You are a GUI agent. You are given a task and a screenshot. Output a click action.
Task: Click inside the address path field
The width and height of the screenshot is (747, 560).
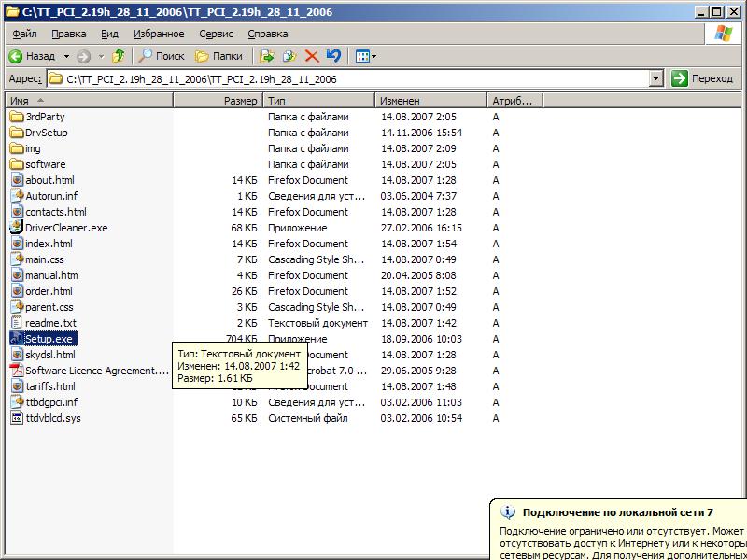347,78
